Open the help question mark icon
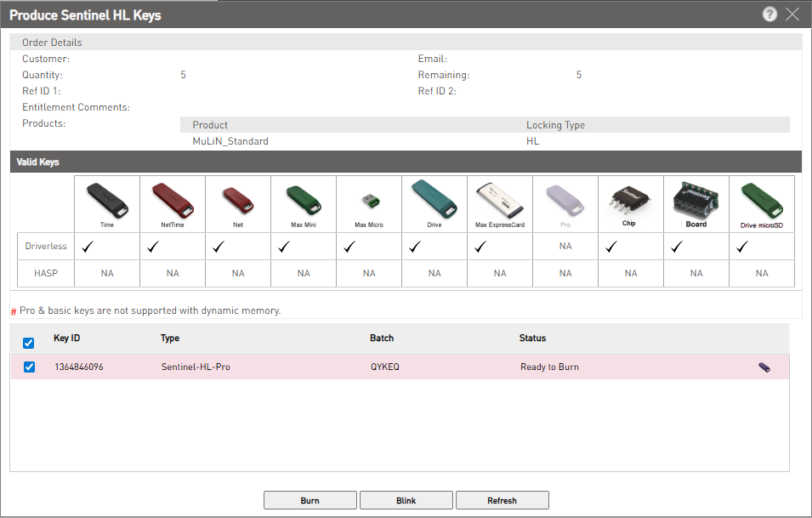Viewport: 812px width, 518px height. 769,14
